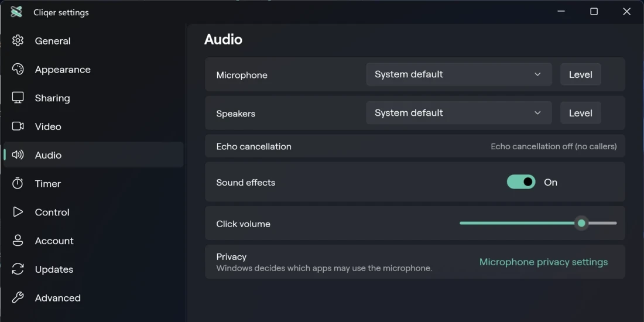
Task: Open the Advanced settings page
Action: coord(94,297)
